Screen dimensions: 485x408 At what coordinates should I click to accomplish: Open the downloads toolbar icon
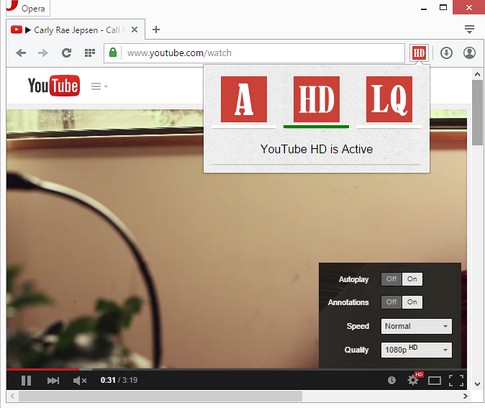click(x=446, y=53)
